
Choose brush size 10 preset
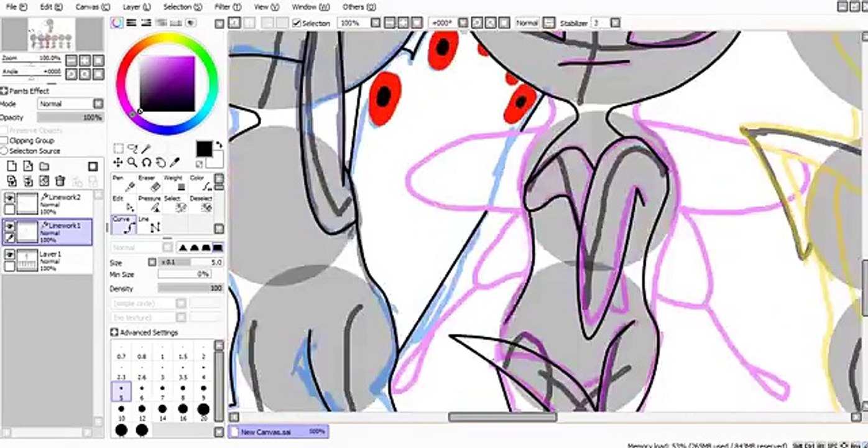point(121,413)
